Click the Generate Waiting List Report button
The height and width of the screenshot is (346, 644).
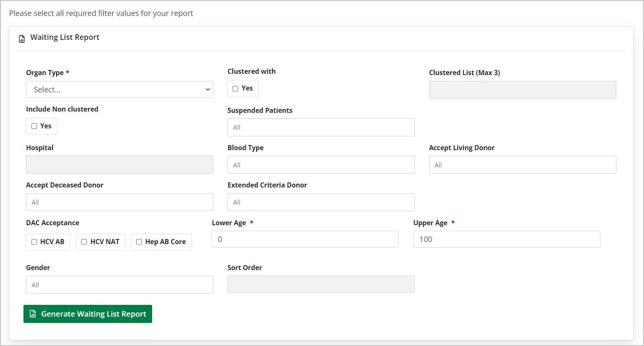(x=87, y=314)
